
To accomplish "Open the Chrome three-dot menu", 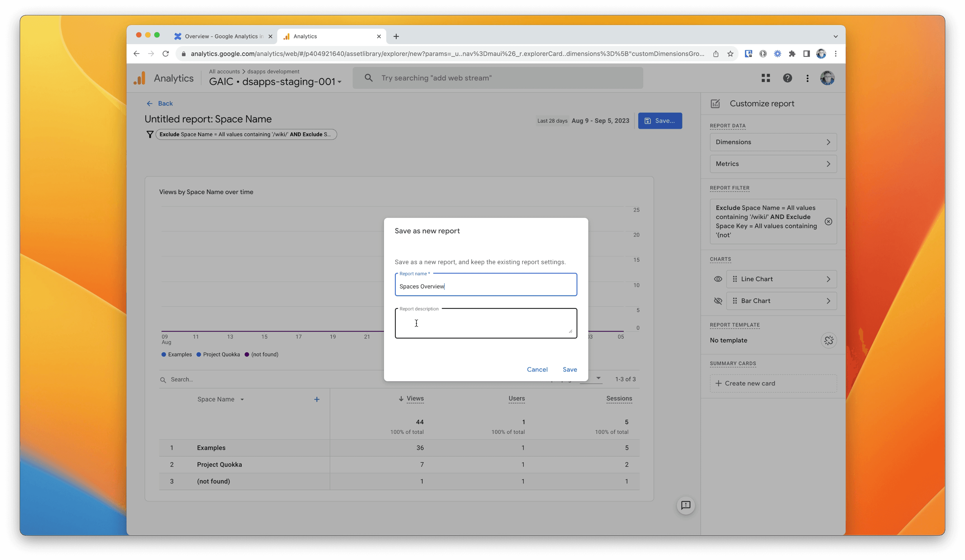I will tap(836, 54).
